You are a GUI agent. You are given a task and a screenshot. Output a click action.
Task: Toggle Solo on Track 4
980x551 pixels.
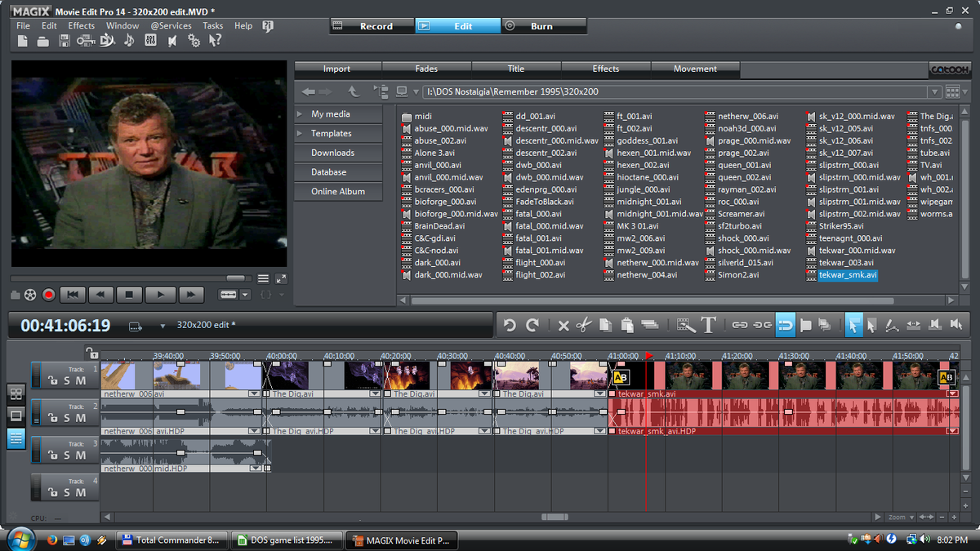pyautogui.click(x=67, y=493)
